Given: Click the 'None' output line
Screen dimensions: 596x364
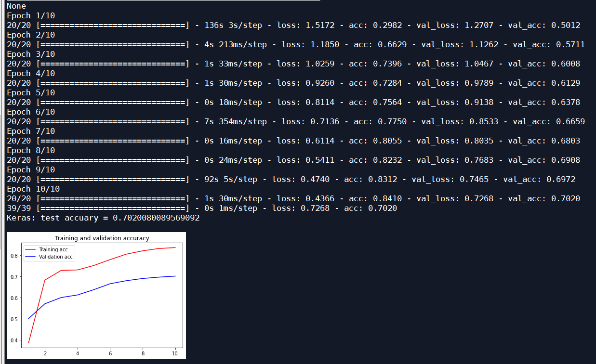Looking at the screenshot, I should [x=16, y=6].
